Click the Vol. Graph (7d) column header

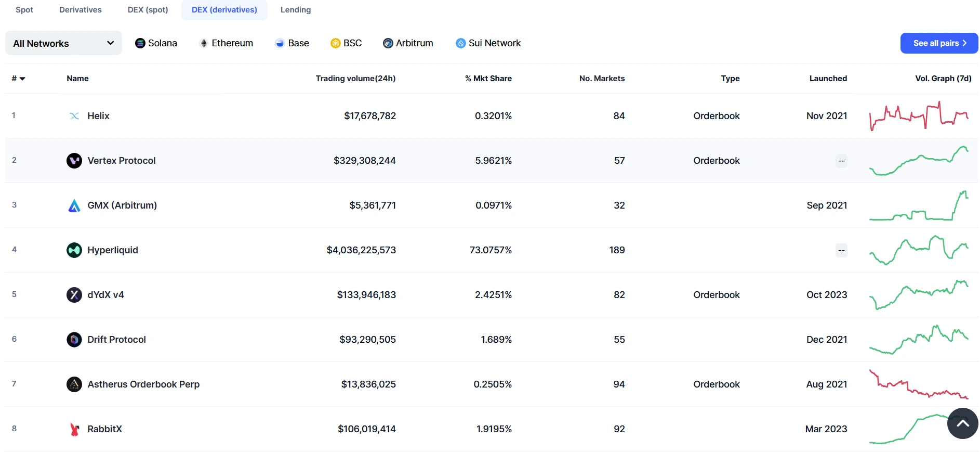coord(943,79)
